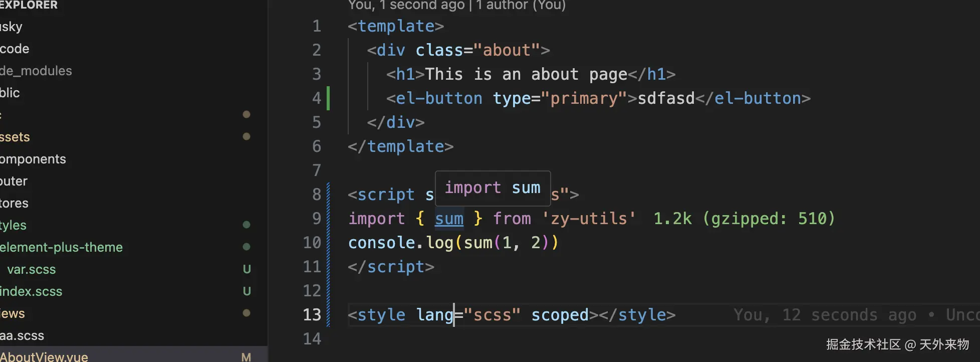
Task: Open index.scss in the file tree
Action: pyautogui.click(x=31, y=291)
